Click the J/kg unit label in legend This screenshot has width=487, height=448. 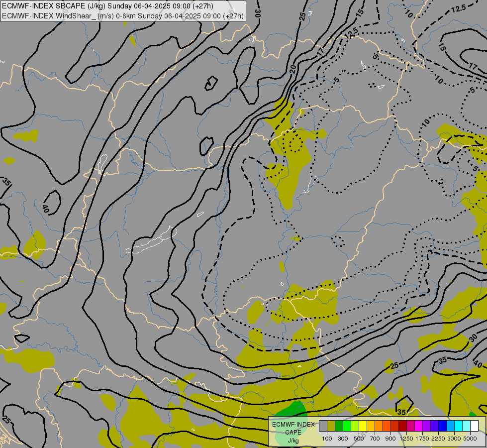pos(293,441)
